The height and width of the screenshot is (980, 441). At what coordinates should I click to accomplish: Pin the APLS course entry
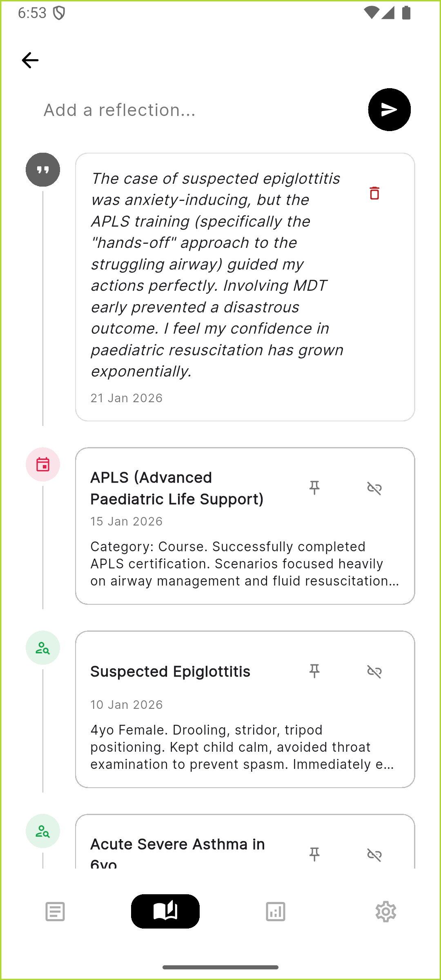click(314, 488)
